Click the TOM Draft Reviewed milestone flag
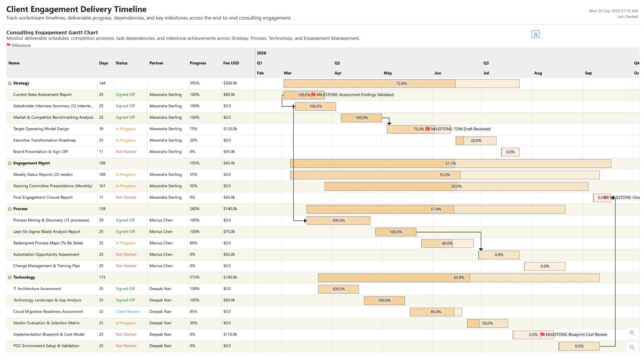 click(428, 129)
